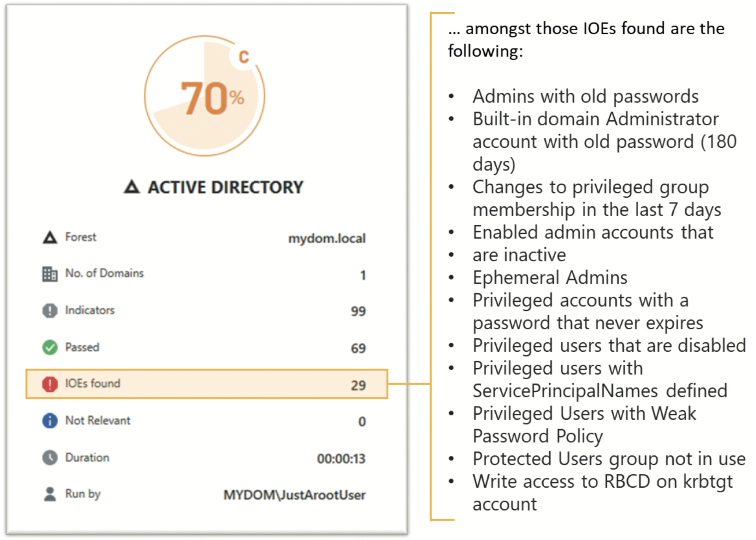Toggle the highlighted IOEs found row

[x=207, y=384]
